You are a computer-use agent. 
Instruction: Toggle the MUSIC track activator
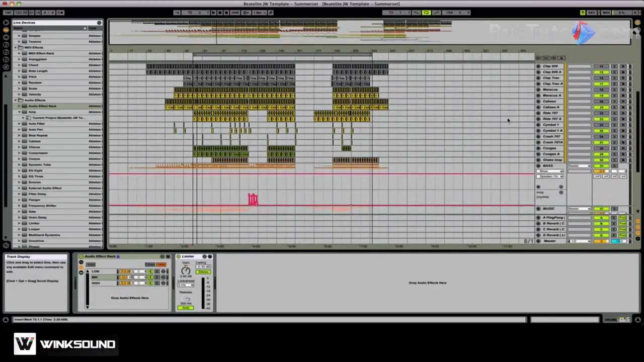coord(601,209)
